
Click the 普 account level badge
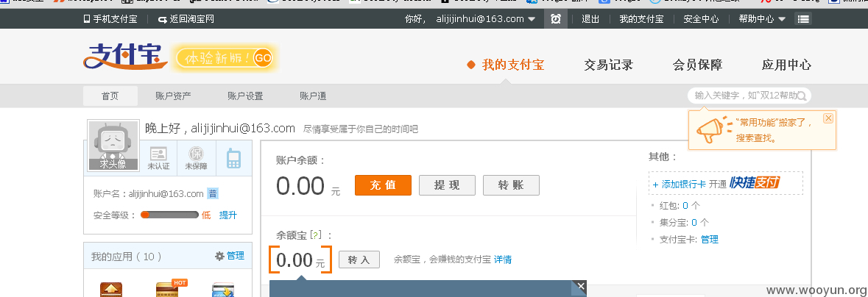pos(213,193)
